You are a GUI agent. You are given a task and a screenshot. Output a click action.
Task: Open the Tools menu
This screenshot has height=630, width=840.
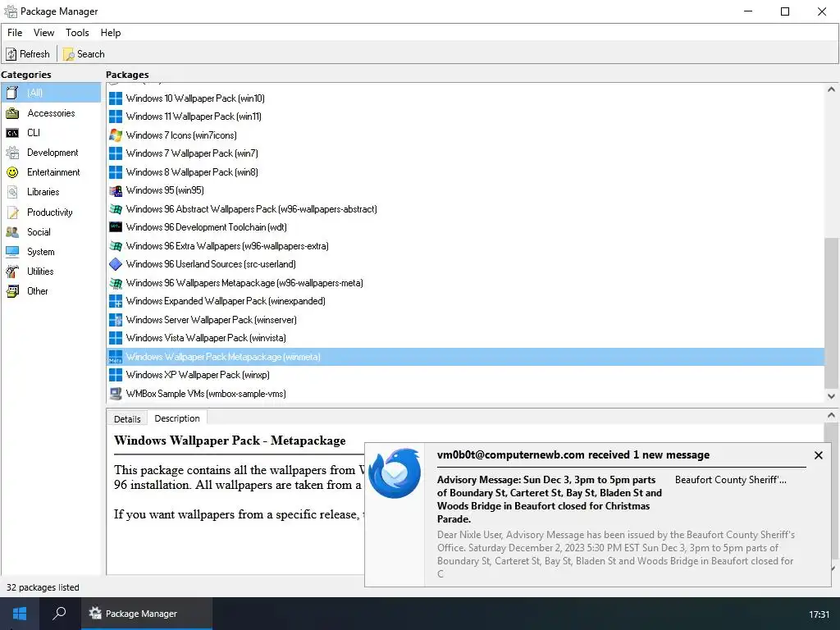tap(77, 33)
